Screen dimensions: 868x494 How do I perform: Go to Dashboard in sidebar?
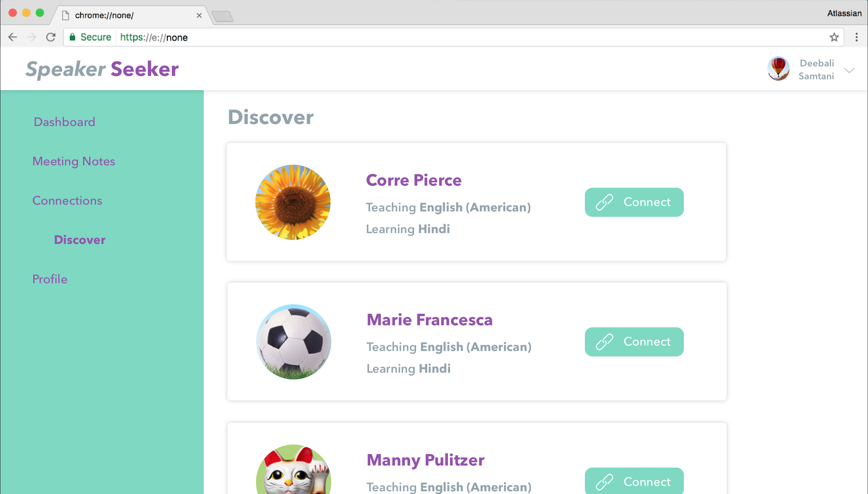(64, 122)
